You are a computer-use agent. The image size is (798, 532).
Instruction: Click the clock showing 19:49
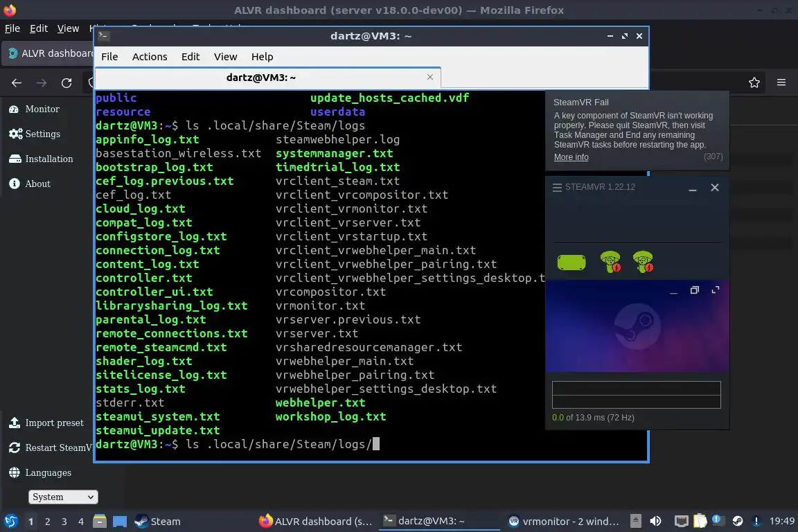pos(781,521)
